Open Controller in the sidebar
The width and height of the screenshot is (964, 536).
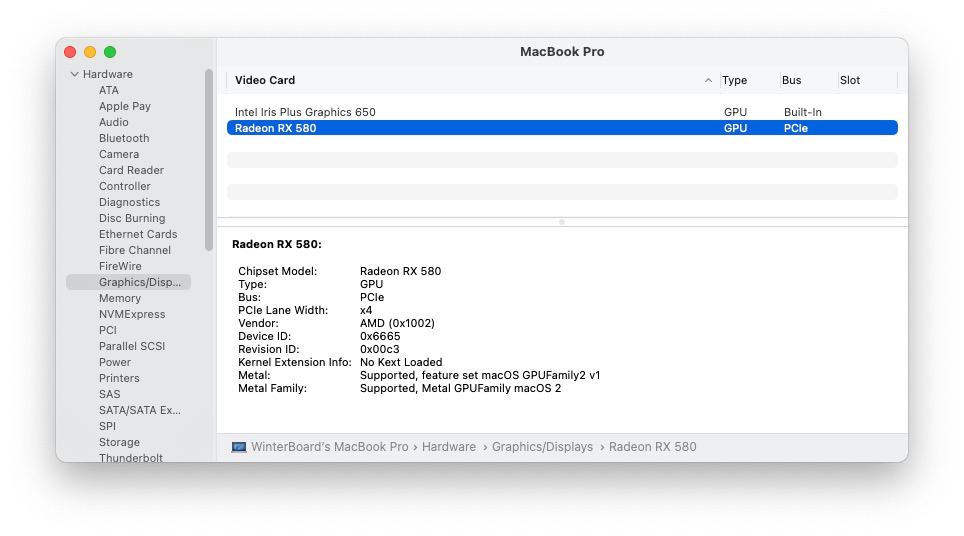point(125,186)
